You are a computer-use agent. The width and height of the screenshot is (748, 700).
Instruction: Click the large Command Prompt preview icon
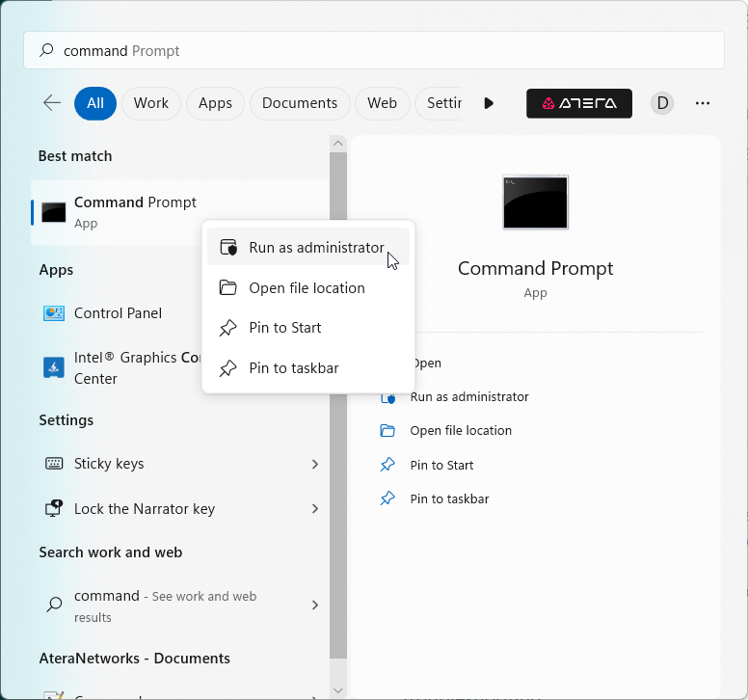[x=535, y=202]
